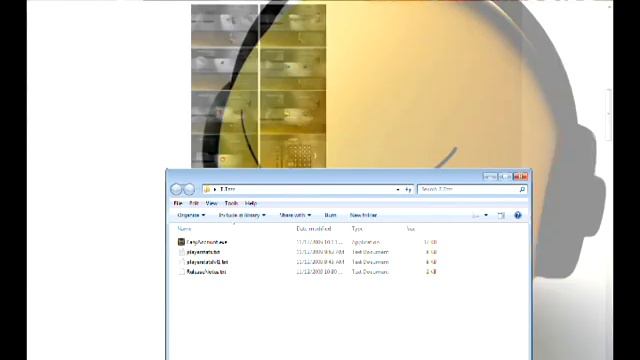This screenshot has width=640, height=360.
Task: Click the dark icon of the .exe file
Action: click(x=182, y=242)
